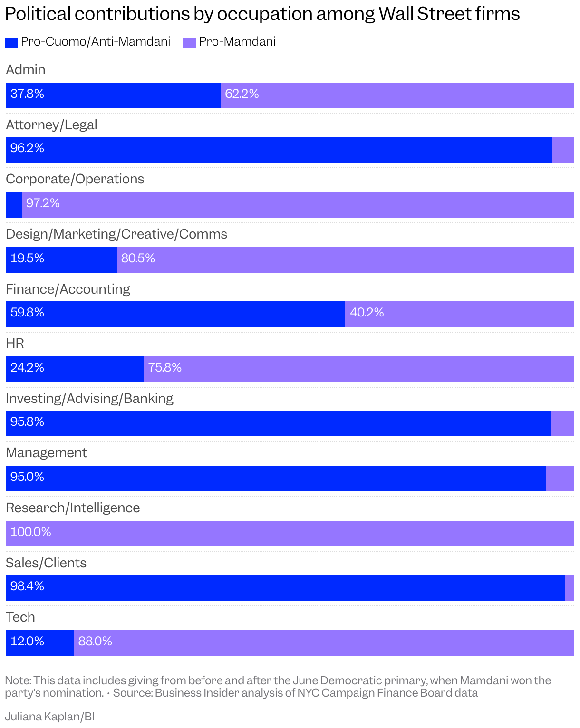This screenshot has height=728, width=580.
Task: Select the Sales/Clients 98.4% blue bar
Action: (285, 588)
